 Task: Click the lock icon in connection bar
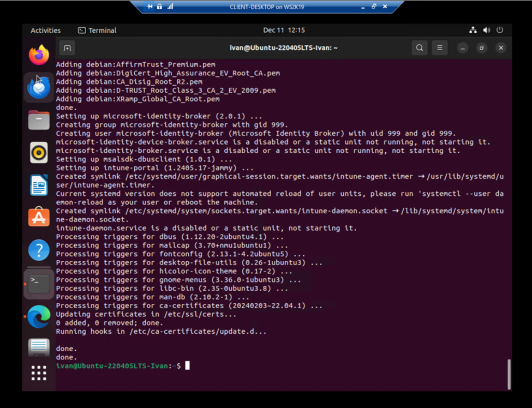[159, 7]
